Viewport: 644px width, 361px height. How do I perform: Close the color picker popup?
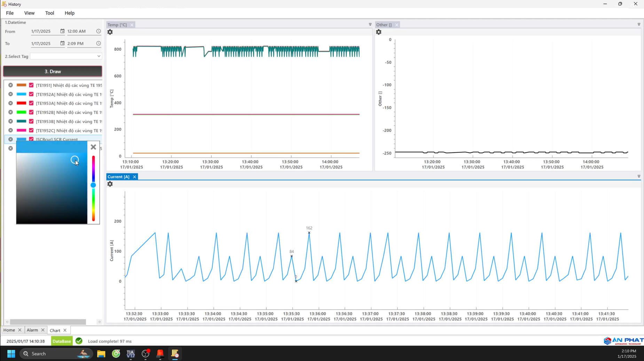tap(93, 147)
